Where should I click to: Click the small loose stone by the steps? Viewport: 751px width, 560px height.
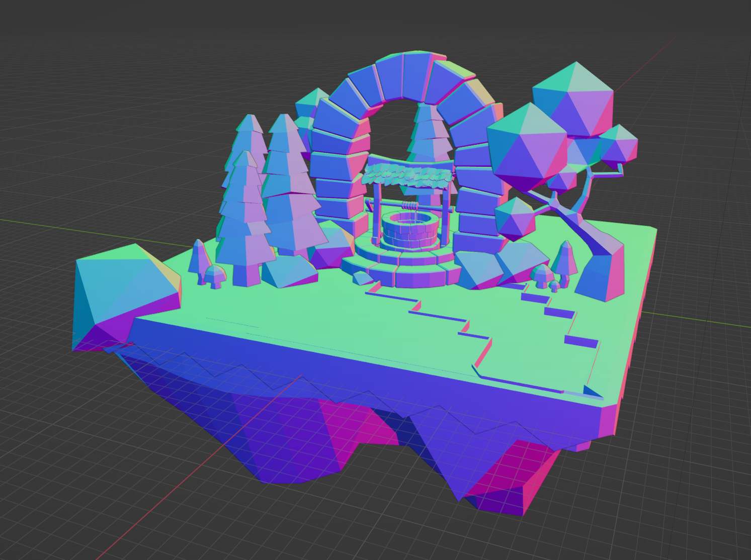click(362, 278)
